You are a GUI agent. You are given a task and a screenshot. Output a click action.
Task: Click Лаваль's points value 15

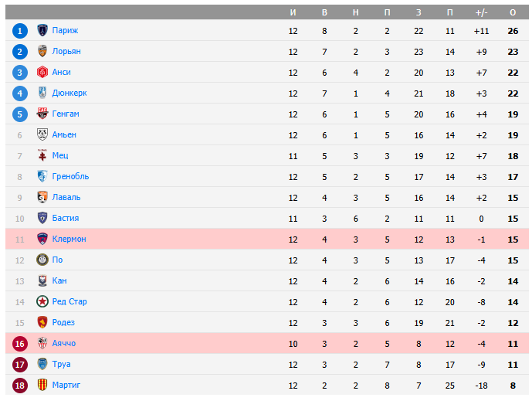coord(513,197)
